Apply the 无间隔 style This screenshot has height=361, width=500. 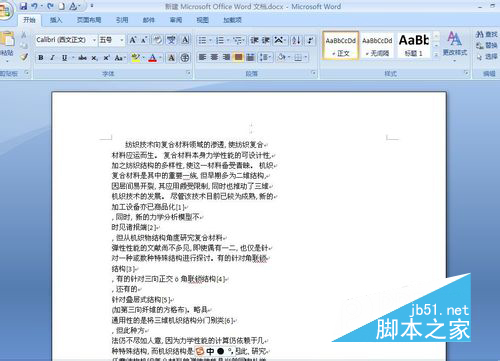tap(377, 46)
